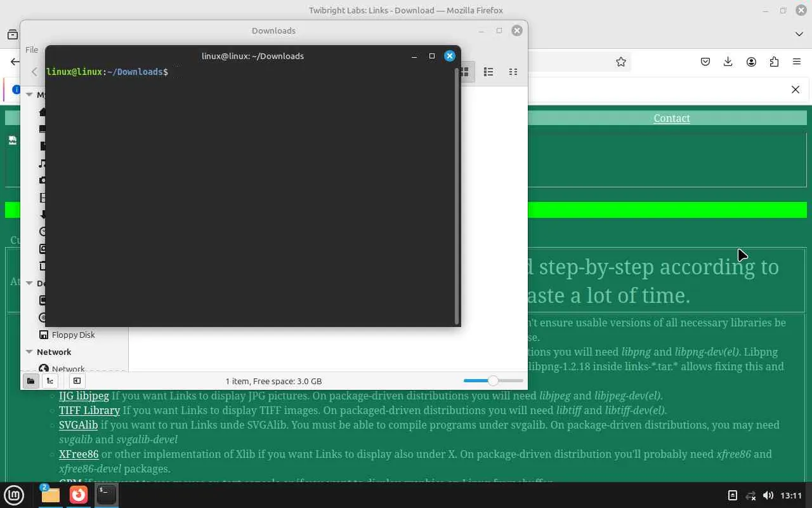812x508 pixels.
Task: Open the 13:11 clock calendar
Action: tap(791, 495)
